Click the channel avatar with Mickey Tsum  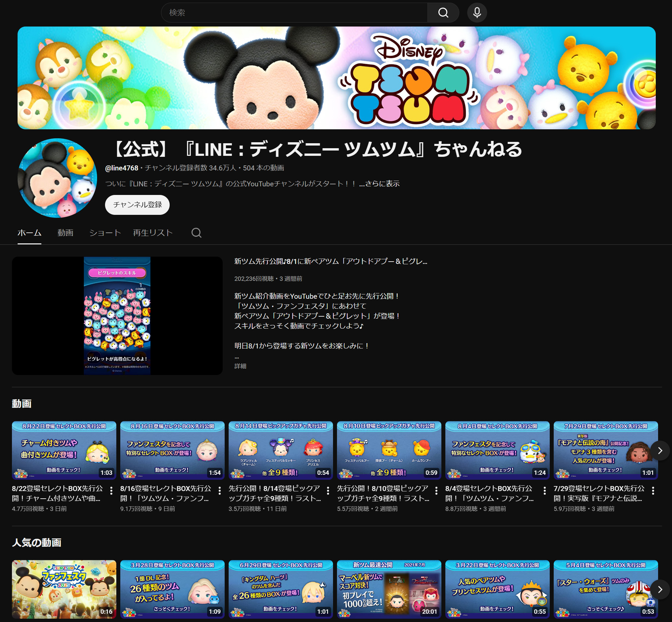(57, 178)
